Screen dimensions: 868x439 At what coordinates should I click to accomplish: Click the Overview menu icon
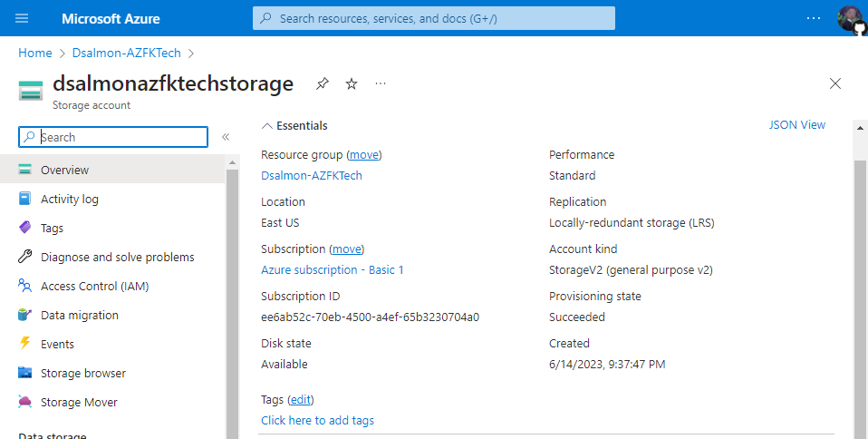[x=24, y=169]
